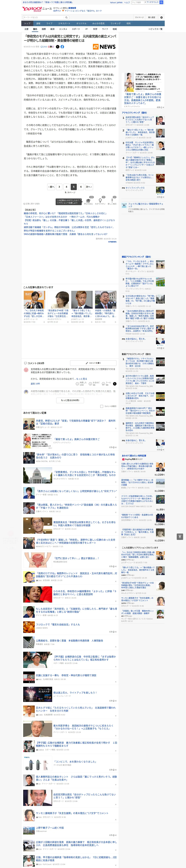Open the エンタメ category tab
This screenshot has height=868, width=186.
(x=63, y=29)
